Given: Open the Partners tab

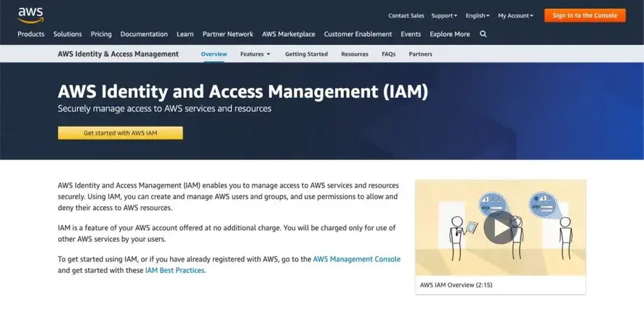Looking at the screenshot, I should pyautogui.click(x=420, y=54).
